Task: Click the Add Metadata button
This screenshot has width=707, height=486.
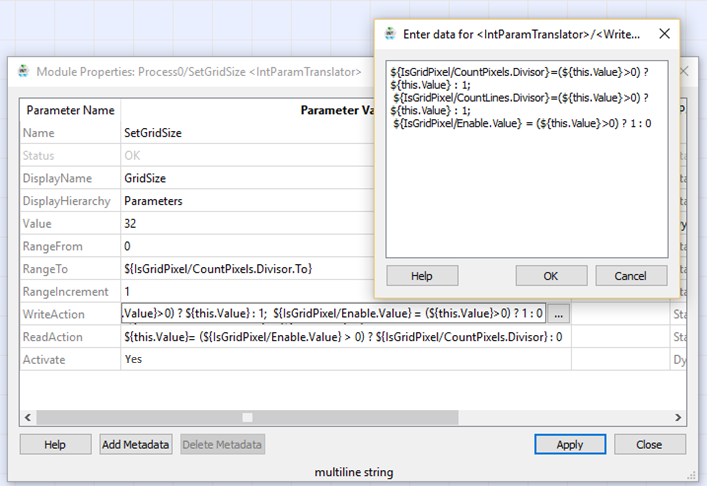Action: point(136,444)
